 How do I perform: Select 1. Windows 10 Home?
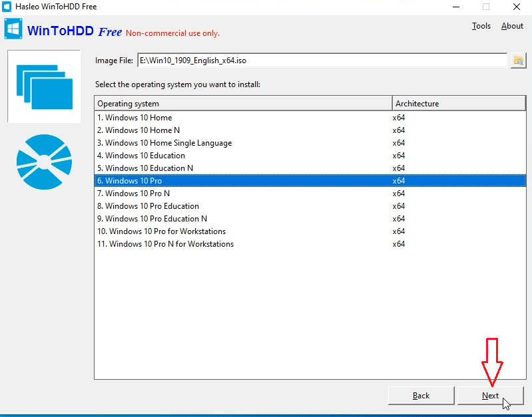click(x=310, y=118)
